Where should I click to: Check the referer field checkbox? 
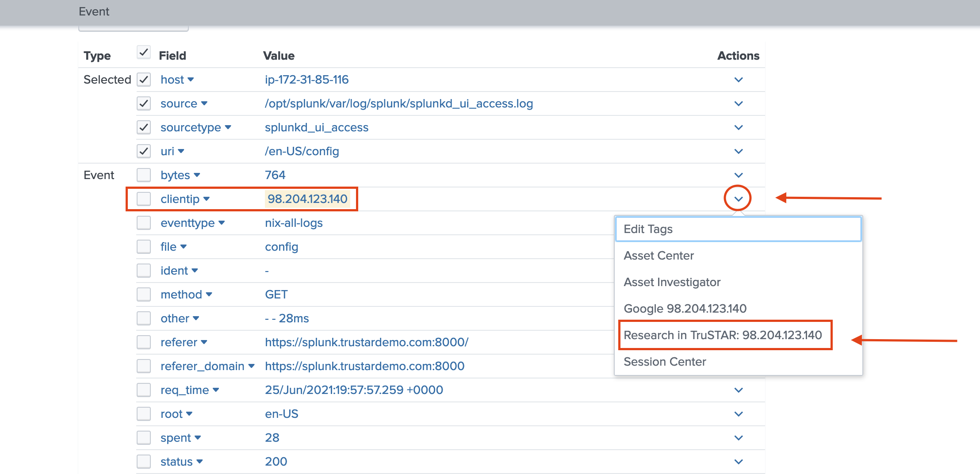(144, 342)
